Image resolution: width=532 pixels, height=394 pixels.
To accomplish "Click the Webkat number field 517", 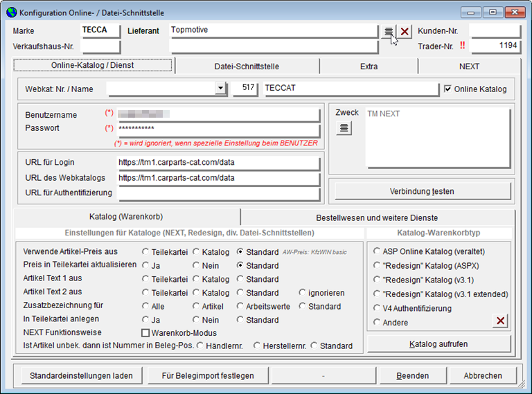I will click(245, 89).
